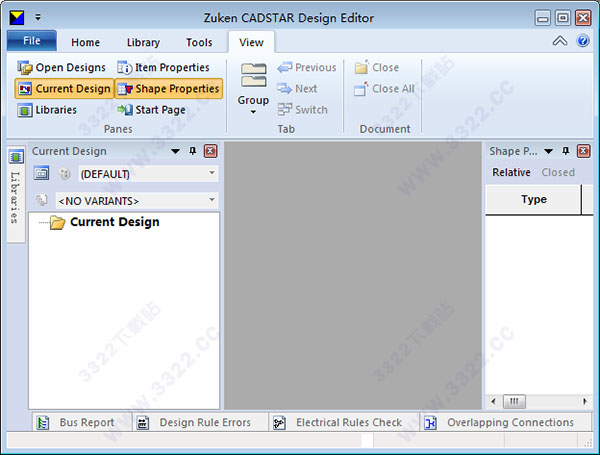The height and width of the screenshot is (455, 600).
Task: Open the quick access toolbar dropdown
Action: tap(38, 17)
